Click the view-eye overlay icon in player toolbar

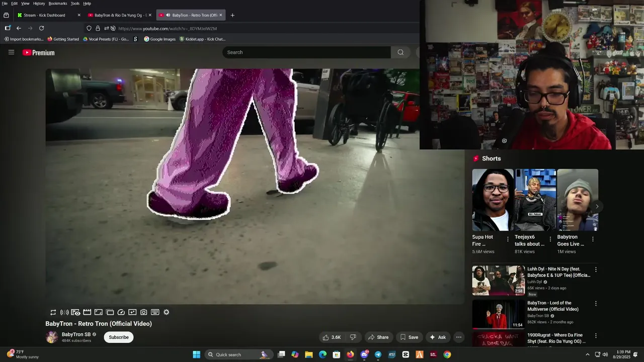pos(76,312)
